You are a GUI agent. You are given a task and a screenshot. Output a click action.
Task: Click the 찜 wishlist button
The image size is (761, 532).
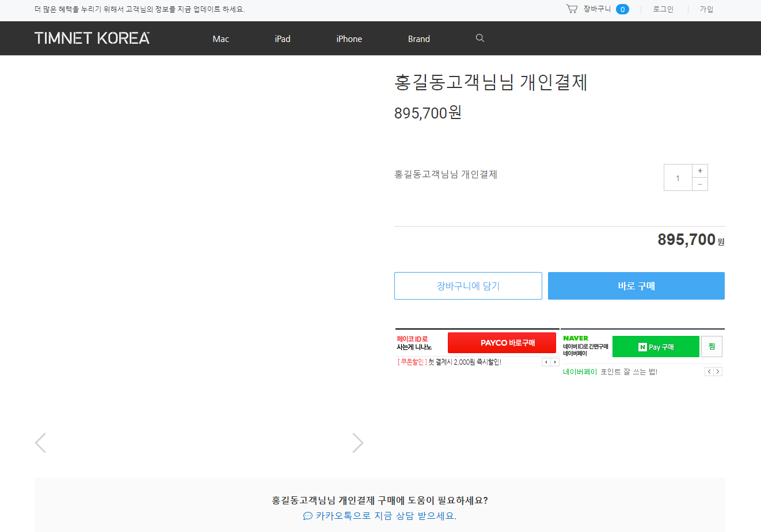click(x=711, y=346)
